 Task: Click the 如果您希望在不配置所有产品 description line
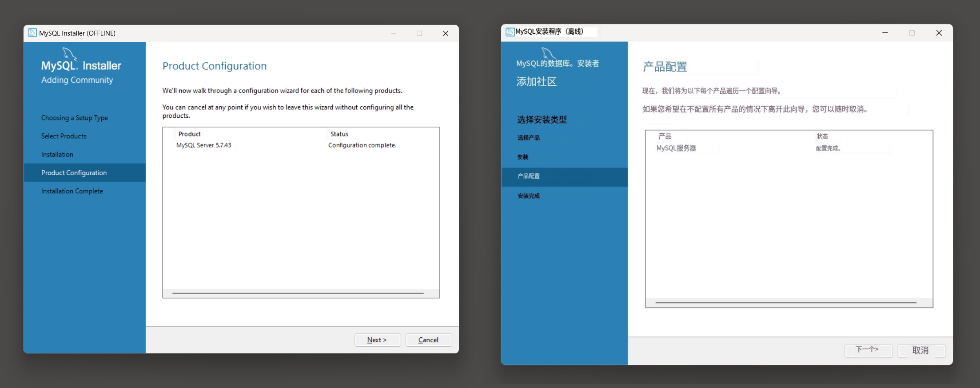point(755,109)
